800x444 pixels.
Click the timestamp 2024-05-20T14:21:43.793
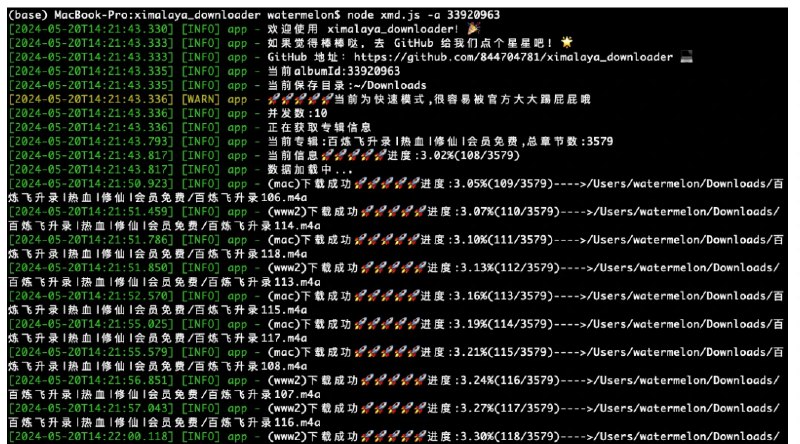point(91,141)
